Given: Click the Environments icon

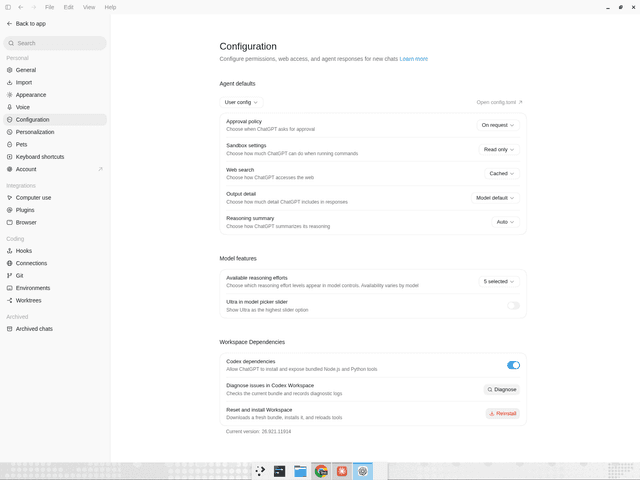Looking at the screenshot, I should 10,288.
